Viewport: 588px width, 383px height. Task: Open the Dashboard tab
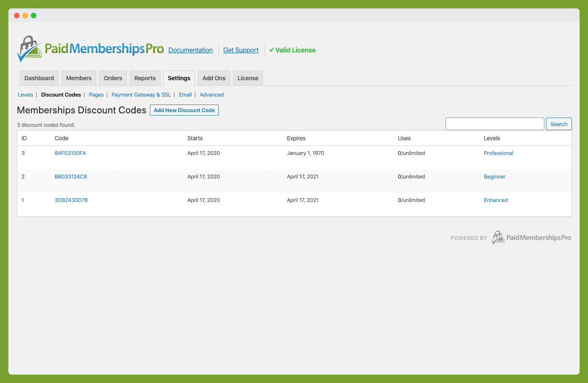[39, 78]
